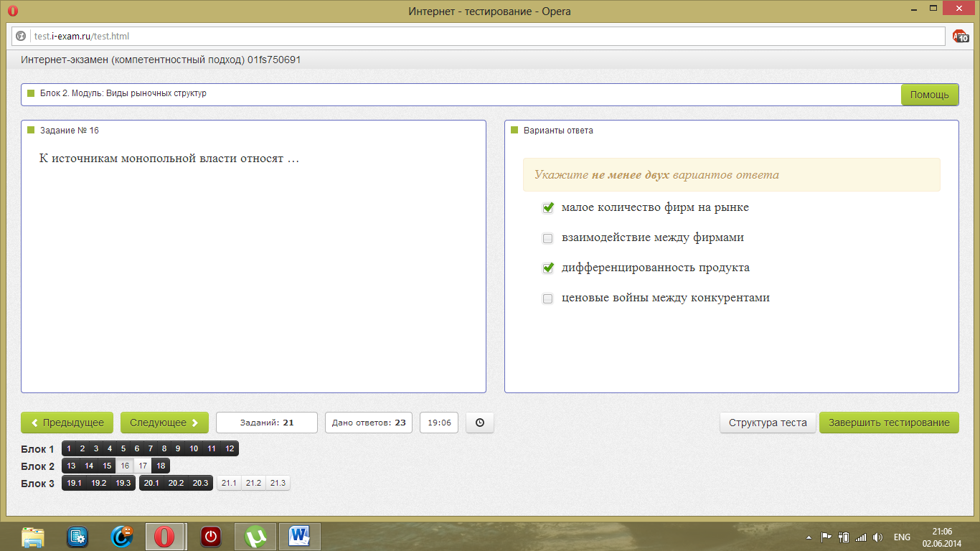Click the globe icon in address bar

pyautogui.click(x=22, y=36)
